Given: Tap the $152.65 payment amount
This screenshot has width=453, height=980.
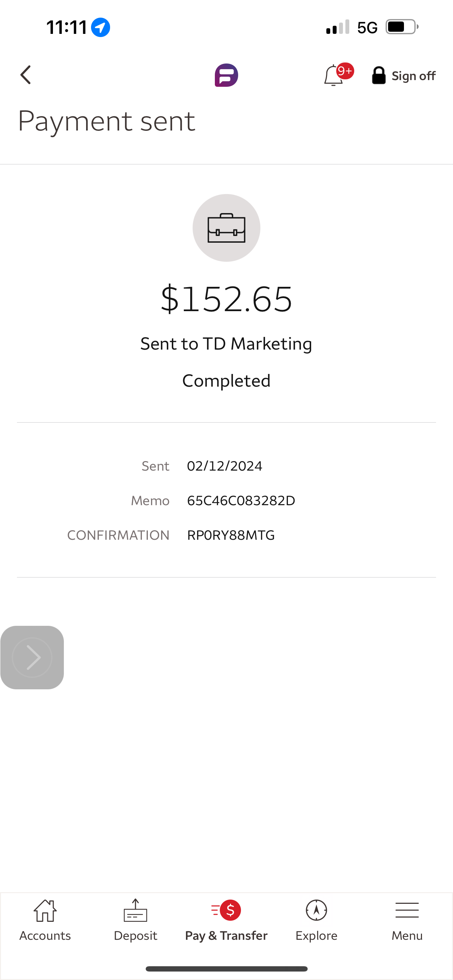Looking at the screenshot, I should pos(226,300).
